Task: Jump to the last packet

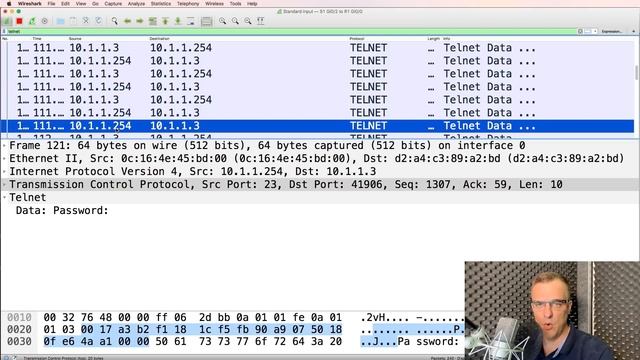Action: (178, 21)
